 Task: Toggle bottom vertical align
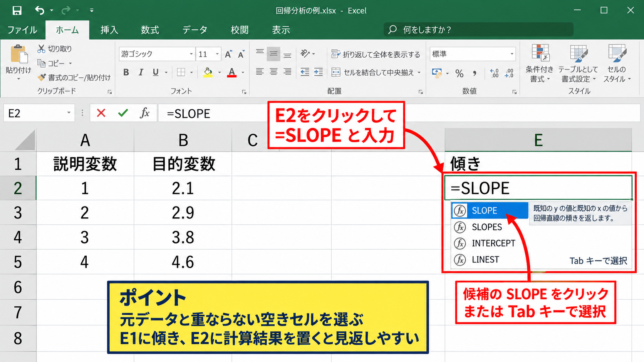pos(287,55)
